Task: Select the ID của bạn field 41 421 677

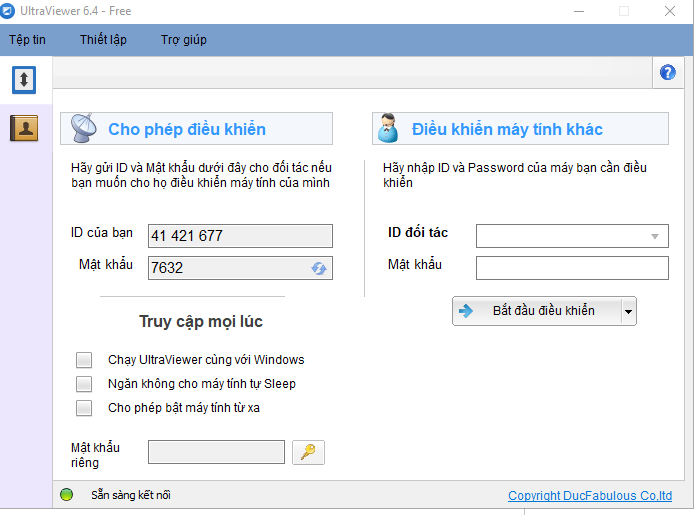Action: pyautogui.click(x=240, y=236)
